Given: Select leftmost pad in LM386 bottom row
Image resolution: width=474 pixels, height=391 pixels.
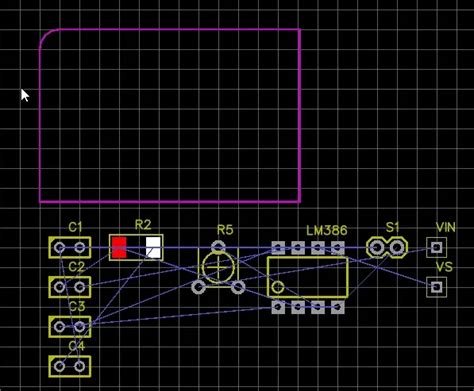Looking at the screenshot, I should 278,307.
